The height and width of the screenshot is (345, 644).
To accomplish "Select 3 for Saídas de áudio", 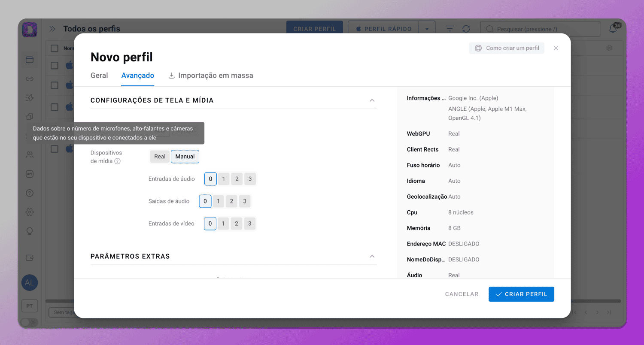I will [245, 201].
